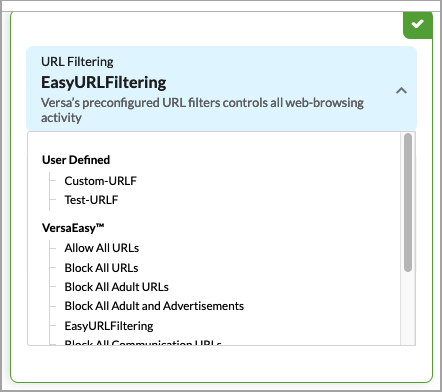The image size is (442, 392).
Task: Choose Allow All URLs profile
Action: coord(102,248)
